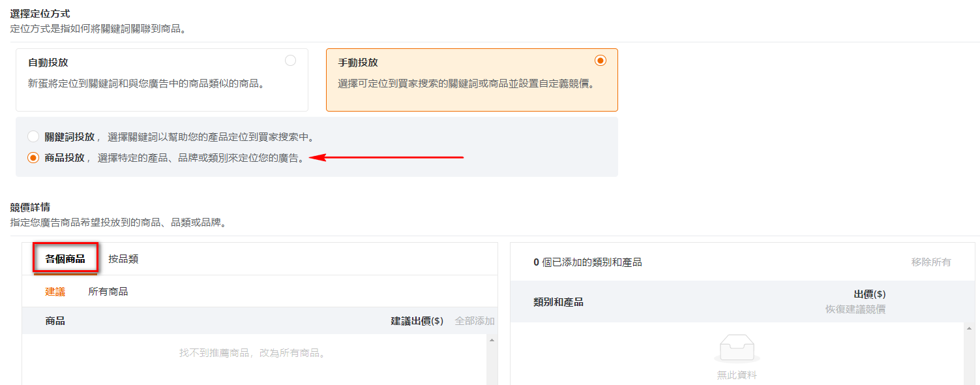Image resolution: width=980 pixels, height=385 pixels.
Task: Switch to the 各個商品 tab
Action: [65, 258]
